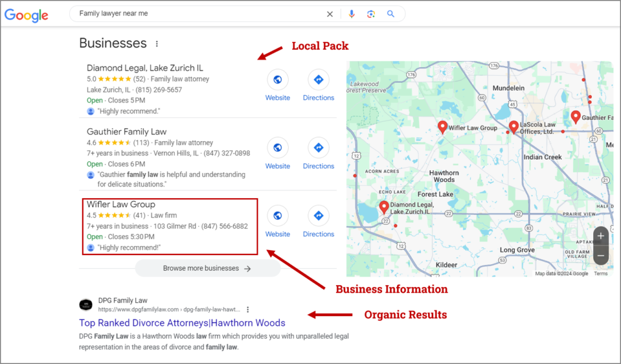Select the Wifler Law Group map pin
The height and width of the screenshot is (364, 621).
pos(442,126)
